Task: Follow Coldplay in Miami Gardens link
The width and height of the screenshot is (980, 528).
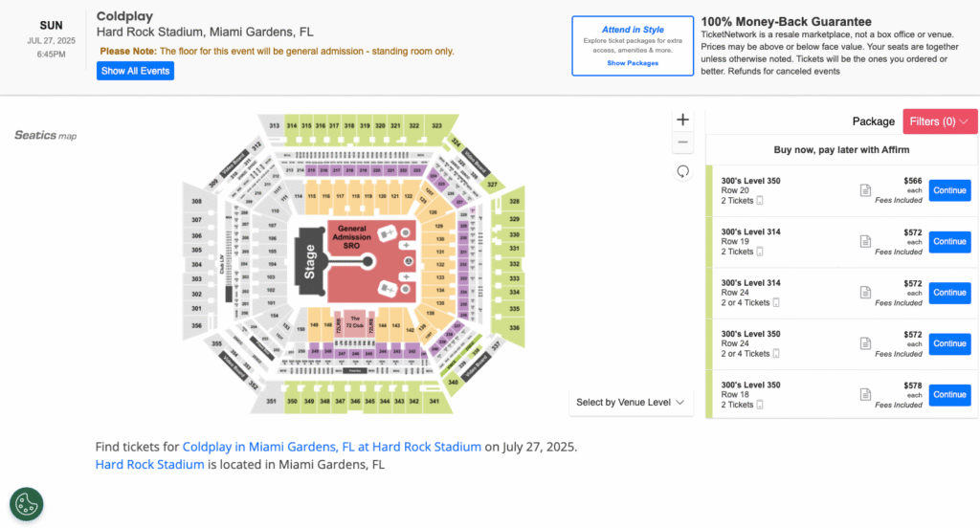Action: tap(332, 447)
